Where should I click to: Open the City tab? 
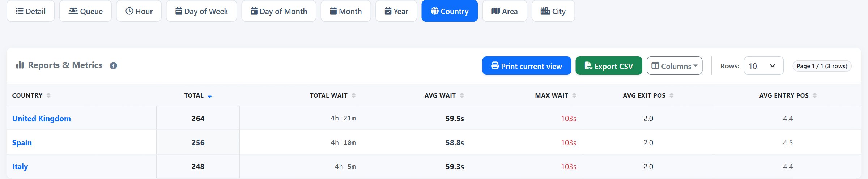553,11
